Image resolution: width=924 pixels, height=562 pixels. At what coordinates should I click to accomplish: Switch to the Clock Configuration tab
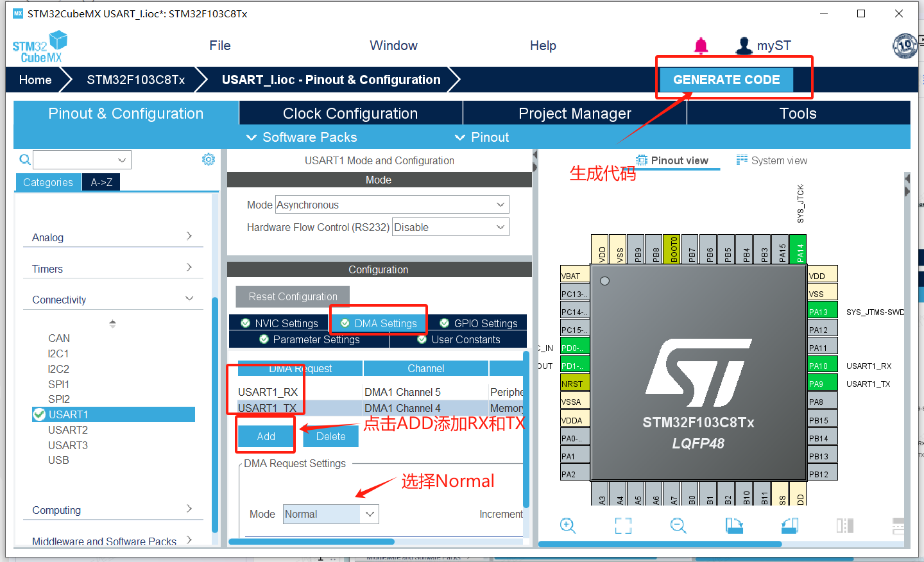(x=350, y=114)
